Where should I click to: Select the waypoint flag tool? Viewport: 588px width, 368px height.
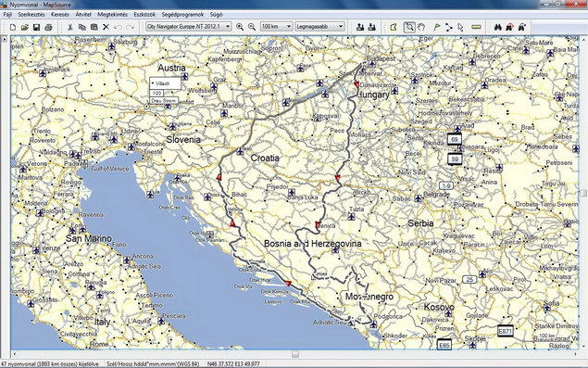(x=436, y=27)
